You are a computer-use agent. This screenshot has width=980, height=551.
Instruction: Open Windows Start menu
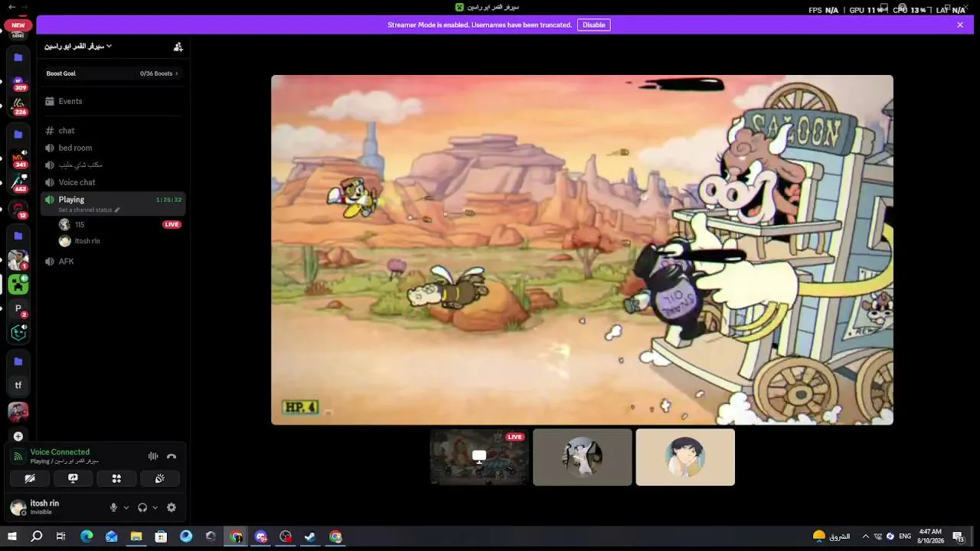point(12,536)
